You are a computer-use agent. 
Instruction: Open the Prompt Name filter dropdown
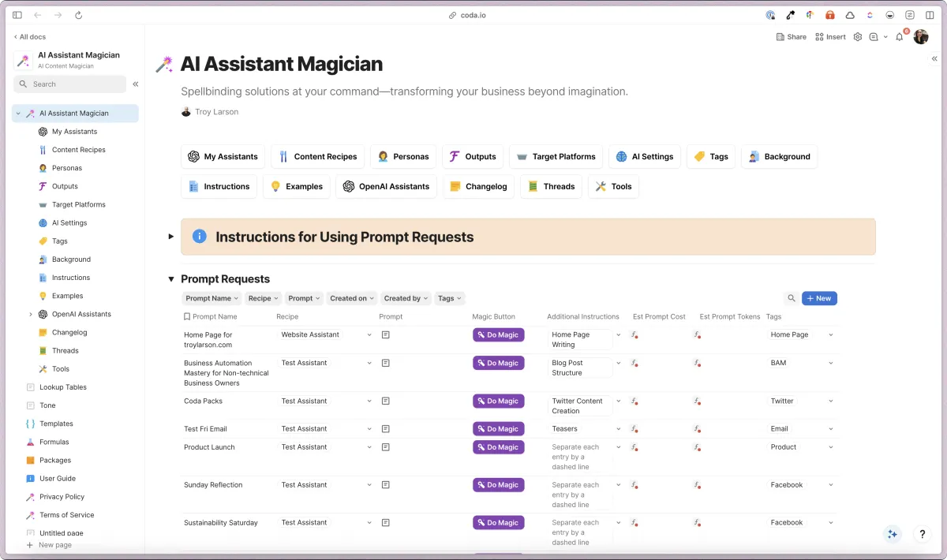[212, 298]
